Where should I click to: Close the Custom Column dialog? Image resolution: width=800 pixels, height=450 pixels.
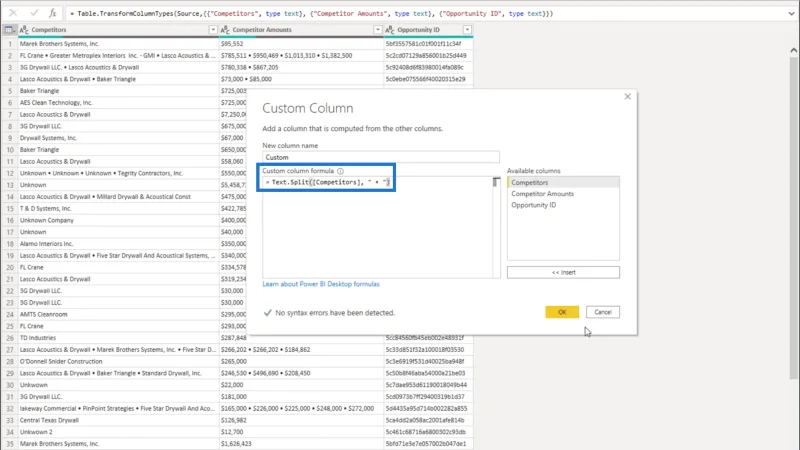pos(628,96)
